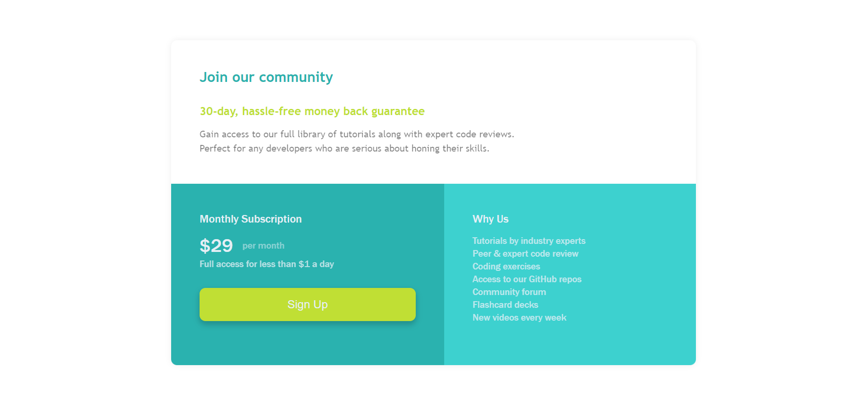Select 'Peer & expert code review' item
This screenshot has width=868, height=403.
point(525,254)
